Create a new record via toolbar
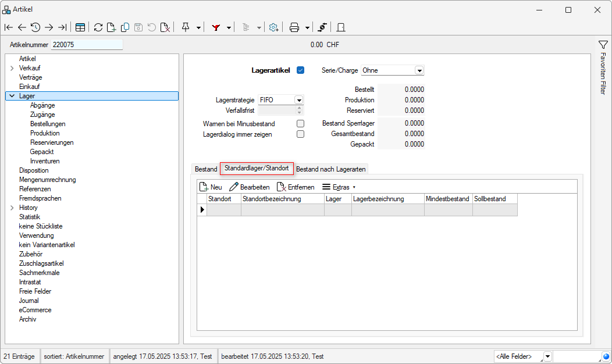The width and height of the screenshot is (612, 364). tap(111, 27)
